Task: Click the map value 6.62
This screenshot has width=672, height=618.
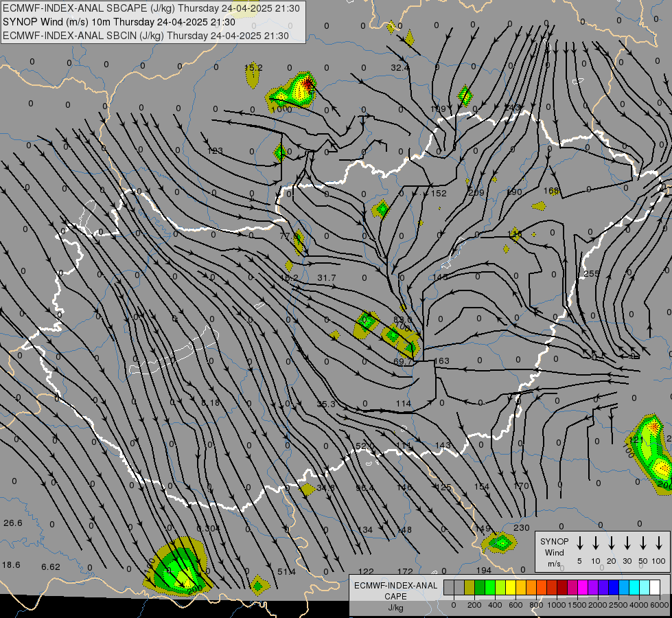Action: coord(51,566)
